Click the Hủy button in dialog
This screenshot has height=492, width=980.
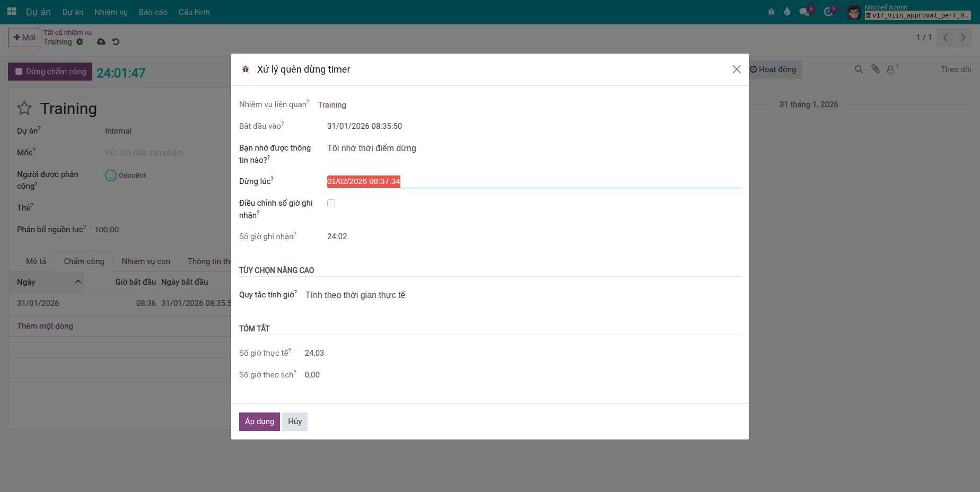tap(295, 421)
